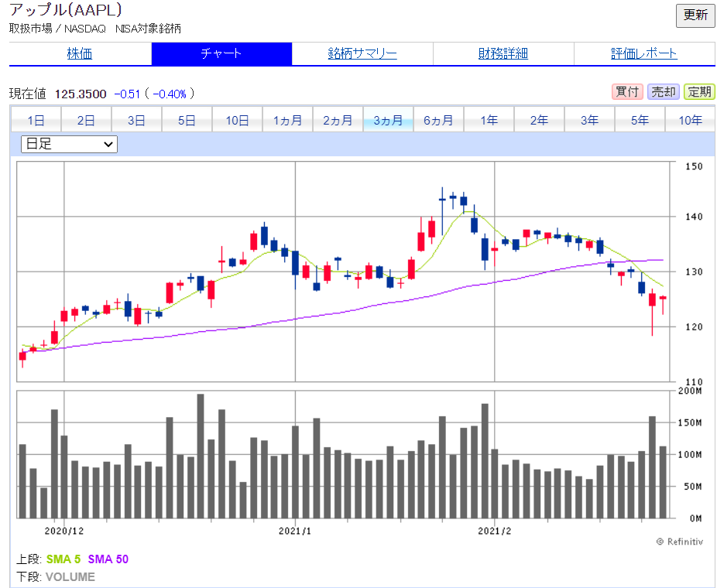Select the チャート tab
Image resolution: width=717 pixels, height=588 pixels.
pyautogui.click(x=221, y=54)
